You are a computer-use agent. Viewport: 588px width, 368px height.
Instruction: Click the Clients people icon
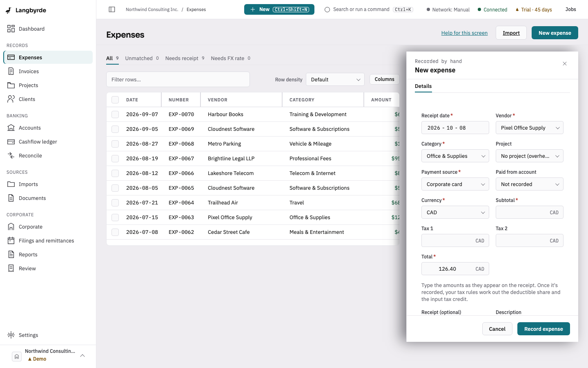click(x=11, y=99)
